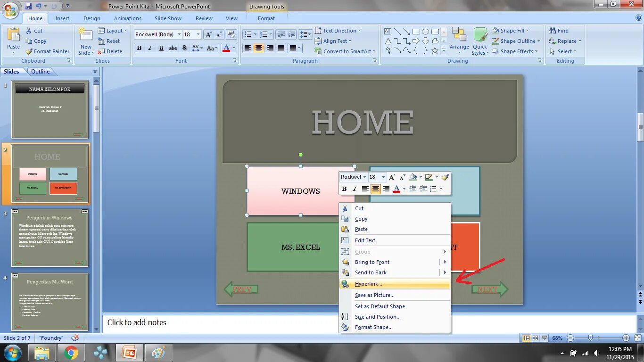Viewport: 644px width, 362px height.
Task: Toggle Underline in the ribbon Font group
Action: pyautogui.click(x=162, y=48)
